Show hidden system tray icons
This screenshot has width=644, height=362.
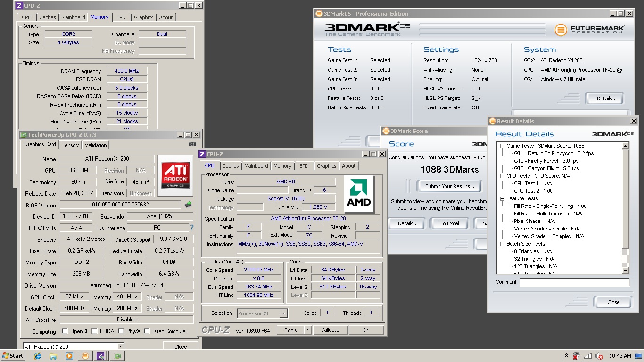click(567, 356)
